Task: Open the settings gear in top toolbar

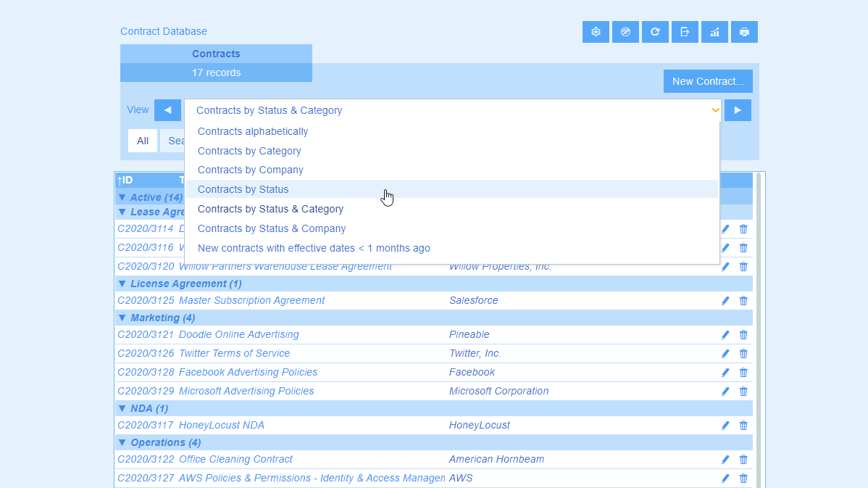Action: click(596, 32)
